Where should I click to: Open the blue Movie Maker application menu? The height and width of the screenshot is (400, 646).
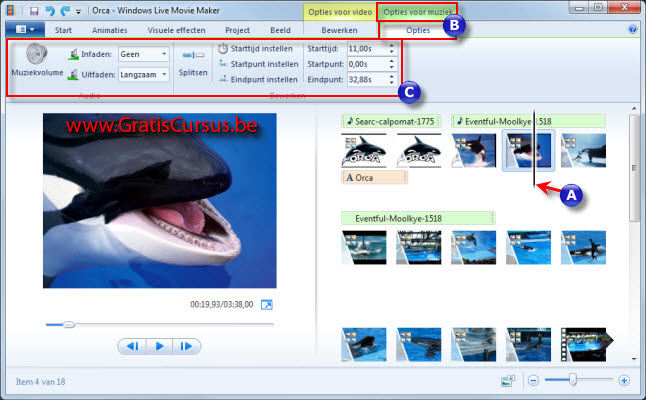[25, 30]
